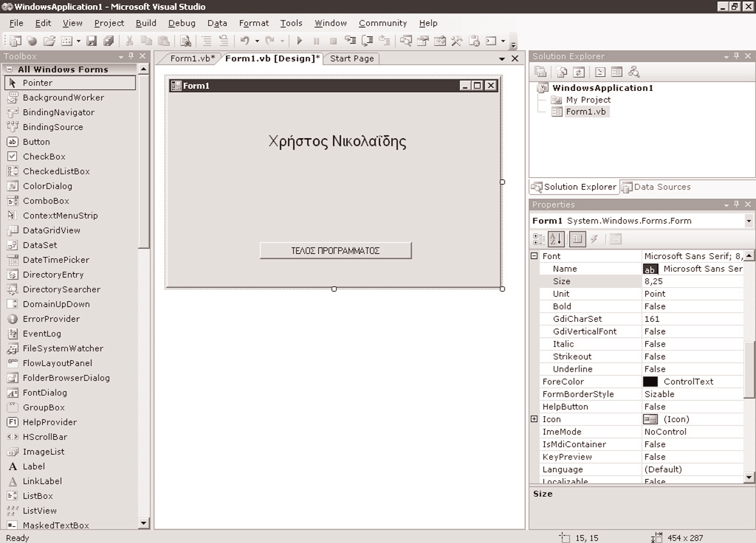Select WindowsApplication1 project node
The width and height of the screenshot is (756, 543).
tap(602, 88)
